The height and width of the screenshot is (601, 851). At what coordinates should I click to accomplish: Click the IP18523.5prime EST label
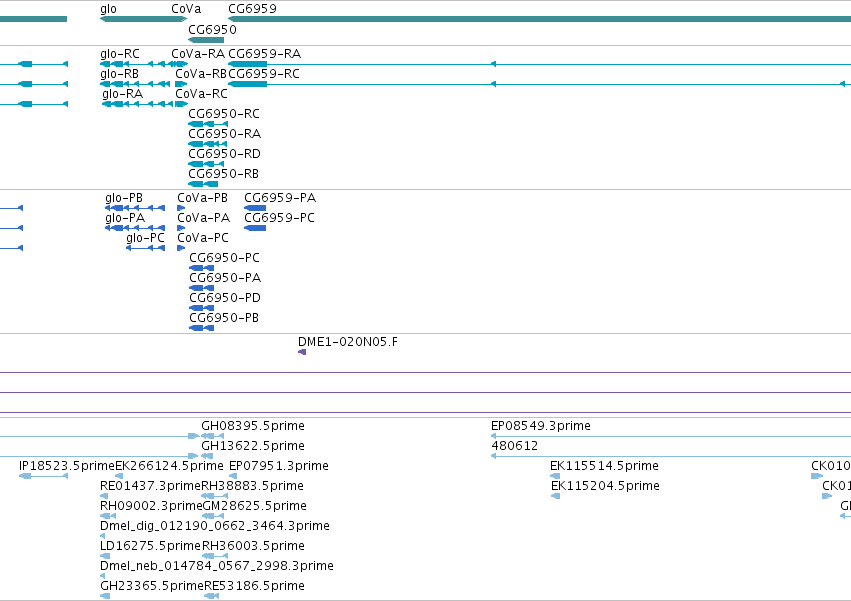click(67, 466)
